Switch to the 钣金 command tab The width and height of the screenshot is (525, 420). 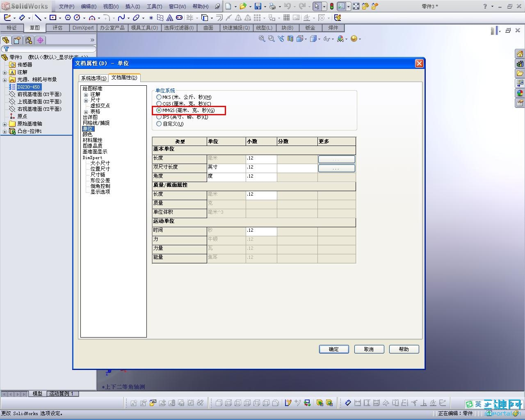click(x=310, y=28)
